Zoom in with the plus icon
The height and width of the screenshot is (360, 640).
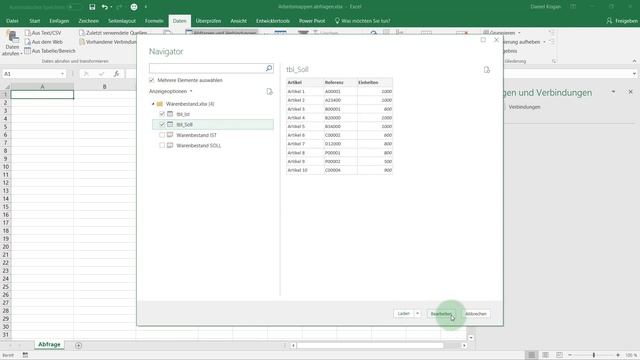tap(618, 355)
